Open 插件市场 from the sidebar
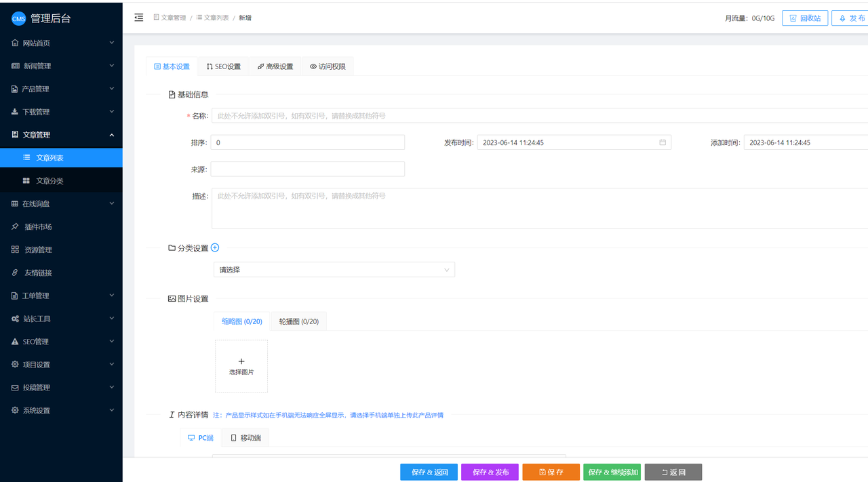Screen dimensions: 868x482 point(43,226)
